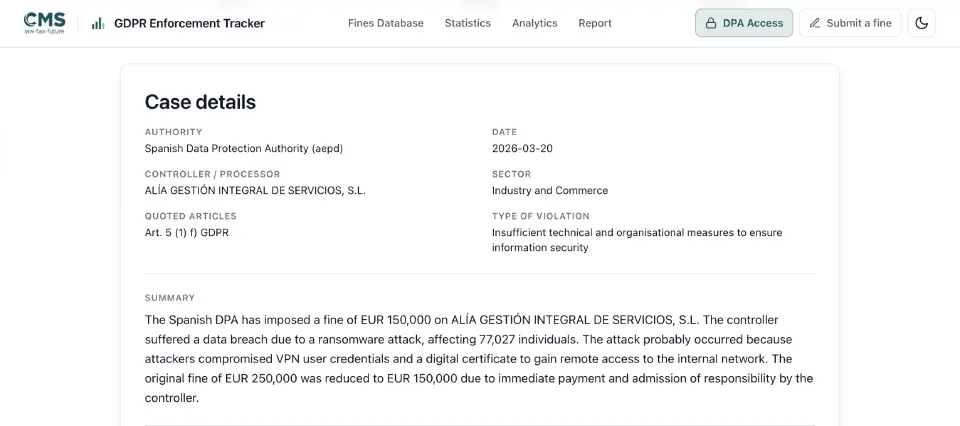Click the bar chart tracker icon
The image size is (960, 426).
coord(97,23)
